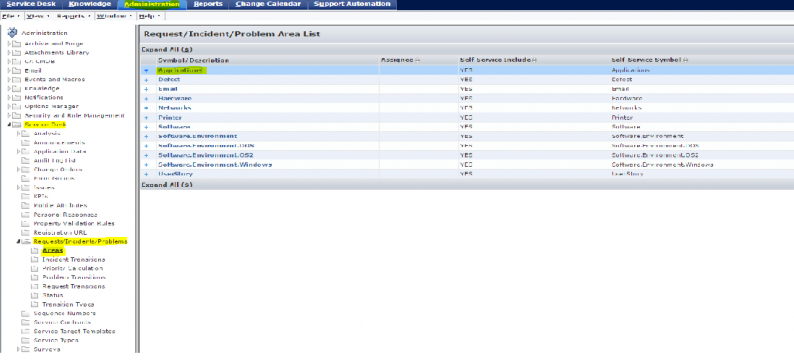Screen dimensions: 794x360
Task: Click the Status page icon in tree
Action: click(x=34, y=295)
